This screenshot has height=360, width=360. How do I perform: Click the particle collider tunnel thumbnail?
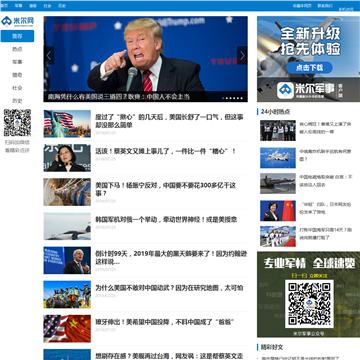67,192
